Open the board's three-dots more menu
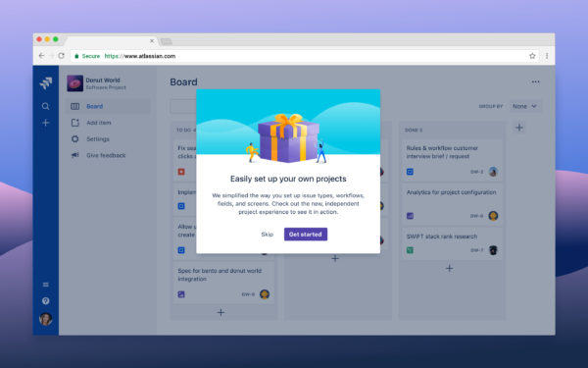The image size is (588, 368). click(535, 81)
